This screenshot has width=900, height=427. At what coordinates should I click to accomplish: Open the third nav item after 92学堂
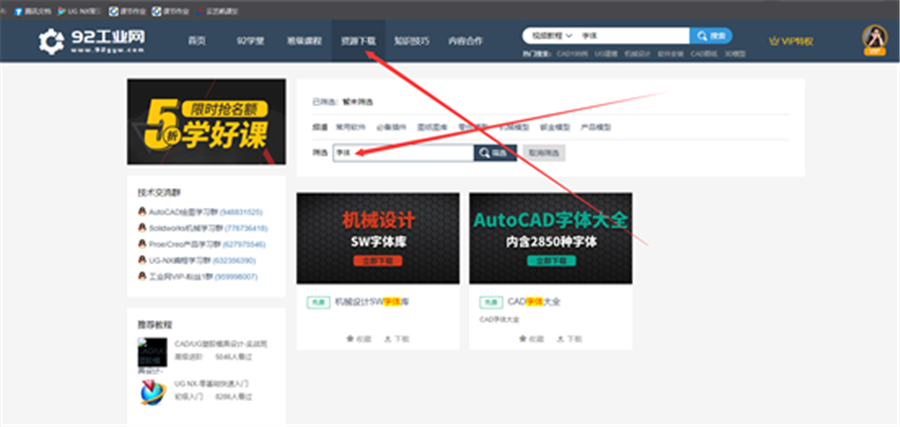pyautogui.click(x=412, y=41)
